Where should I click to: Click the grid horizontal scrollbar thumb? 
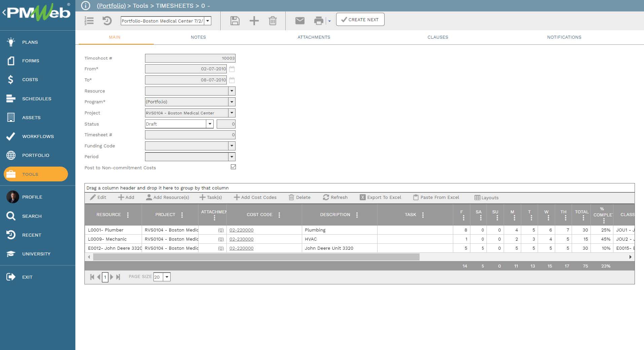click(x=256, y=257)
